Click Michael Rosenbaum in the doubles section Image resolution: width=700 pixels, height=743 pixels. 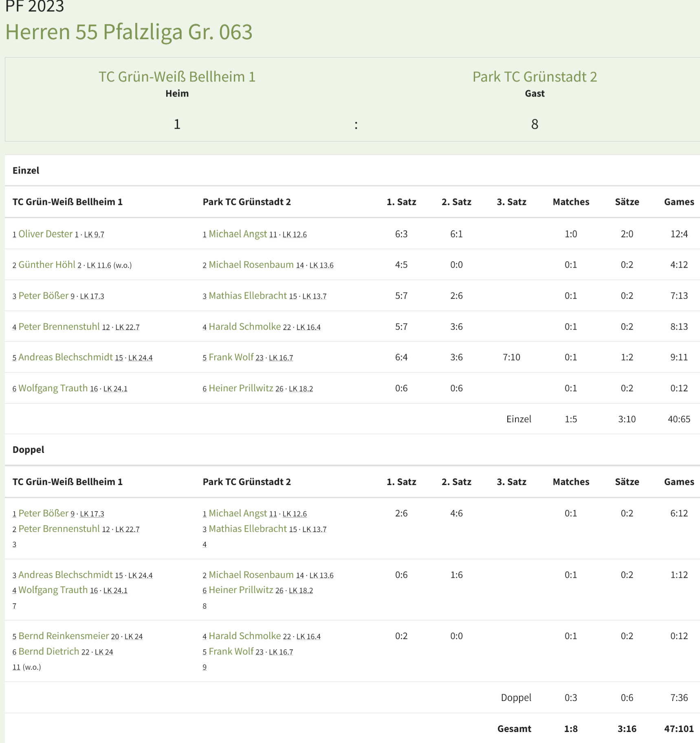[251, 575]
